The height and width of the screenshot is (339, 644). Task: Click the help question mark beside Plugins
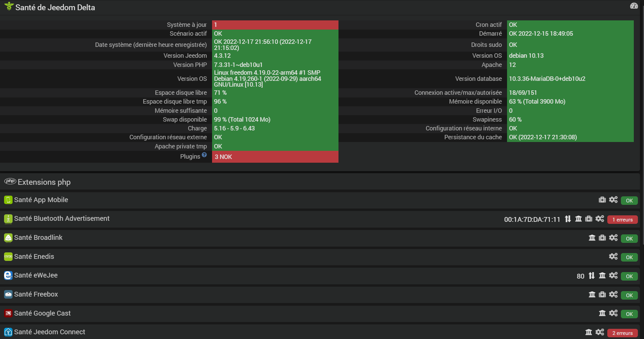pyautogui.click(x=204, y=155)
